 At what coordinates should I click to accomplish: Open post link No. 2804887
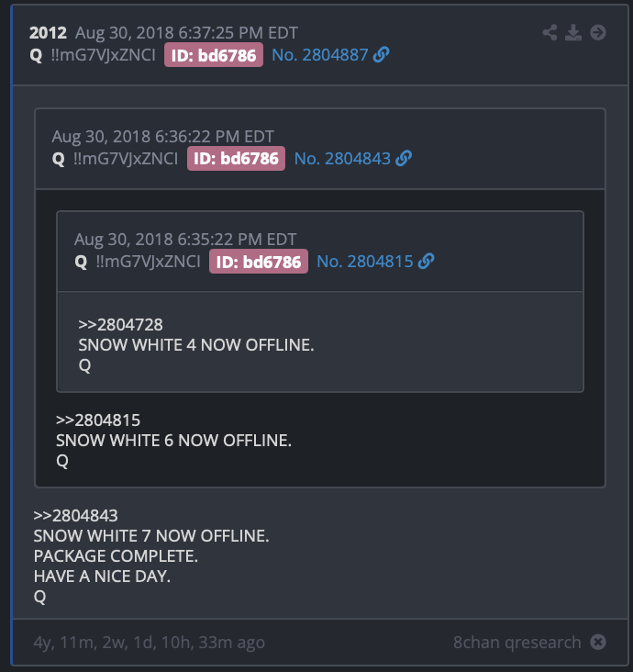[320, 55]
